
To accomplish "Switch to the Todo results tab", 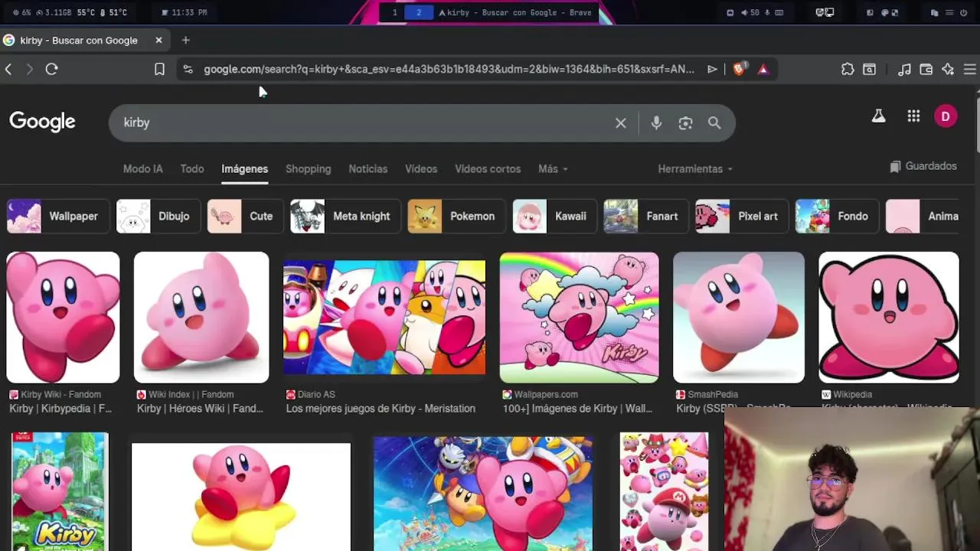I will coord(192,169).
